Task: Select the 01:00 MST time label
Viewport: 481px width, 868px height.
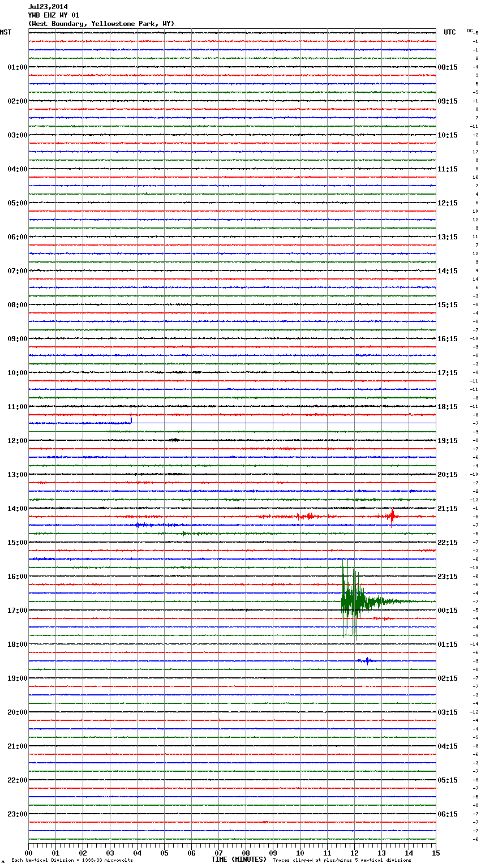Action: click(18, 67)
